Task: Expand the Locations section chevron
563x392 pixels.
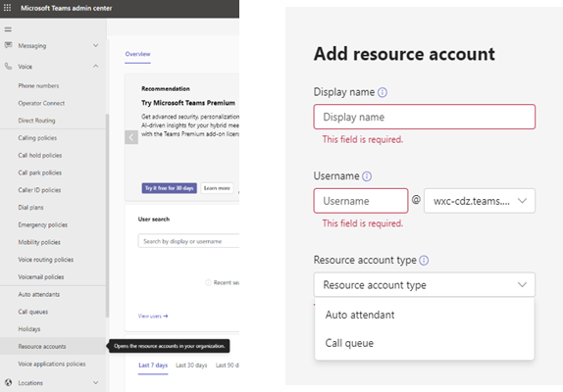Action: (x=95, y=382)
